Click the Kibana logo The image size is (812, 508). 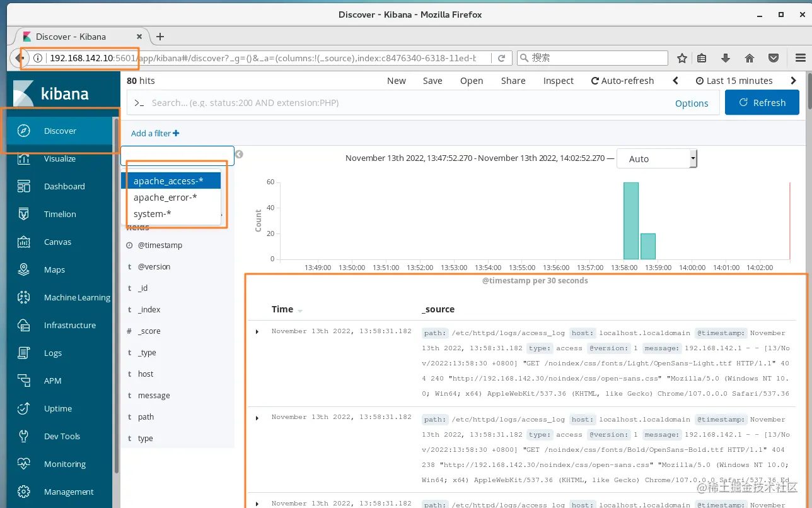(51, 93)
